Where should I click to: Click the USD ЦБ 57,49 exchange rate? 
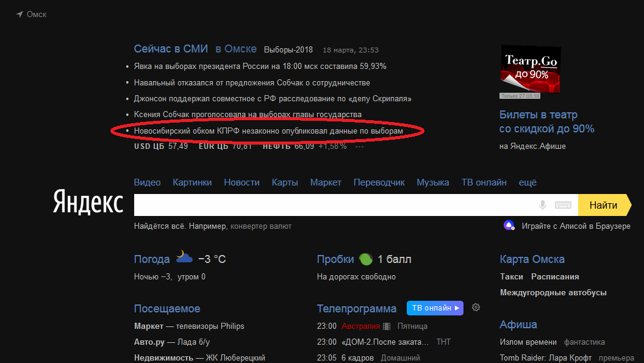tap(160, 146)
